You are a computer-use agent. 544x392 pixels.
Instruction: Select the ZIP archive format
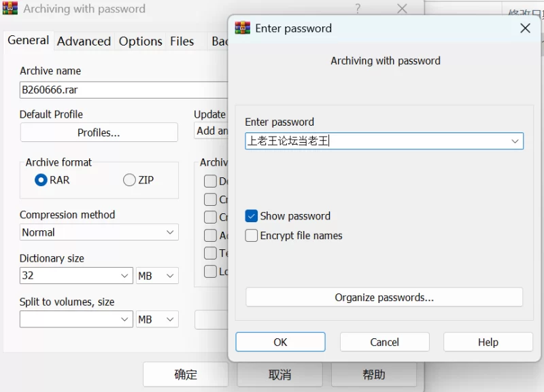click(129, 180)
